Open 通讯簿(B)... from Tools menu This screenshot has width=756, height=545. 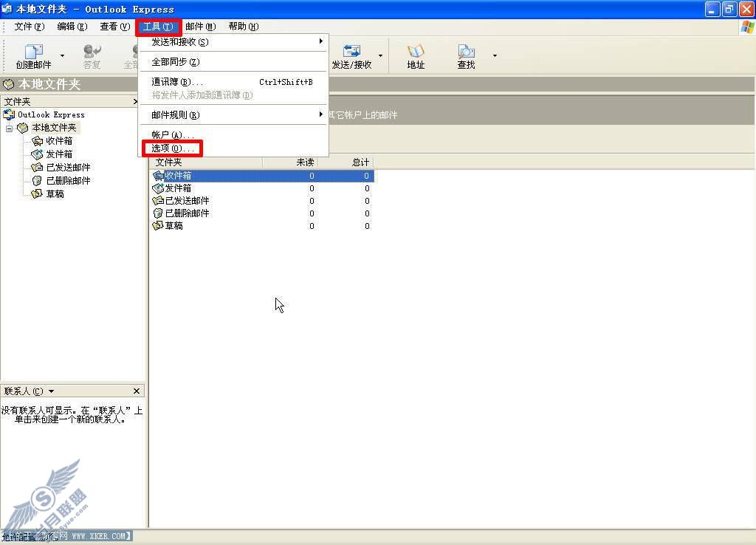coord(233,82)
